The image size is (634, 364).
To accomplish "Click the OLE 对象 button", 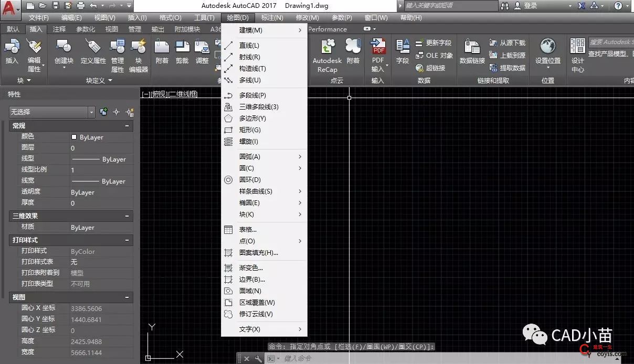I will pyautogui.click(x=434, y=55).
